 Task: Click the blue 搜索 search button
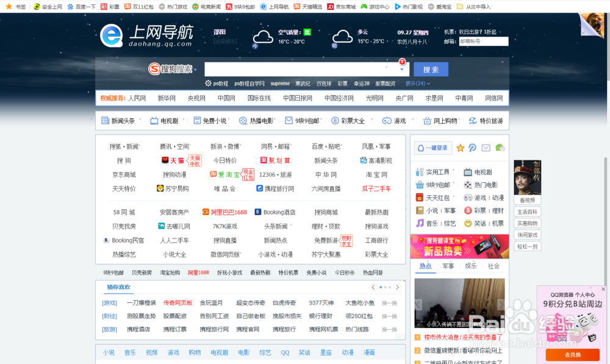point(431,69)
